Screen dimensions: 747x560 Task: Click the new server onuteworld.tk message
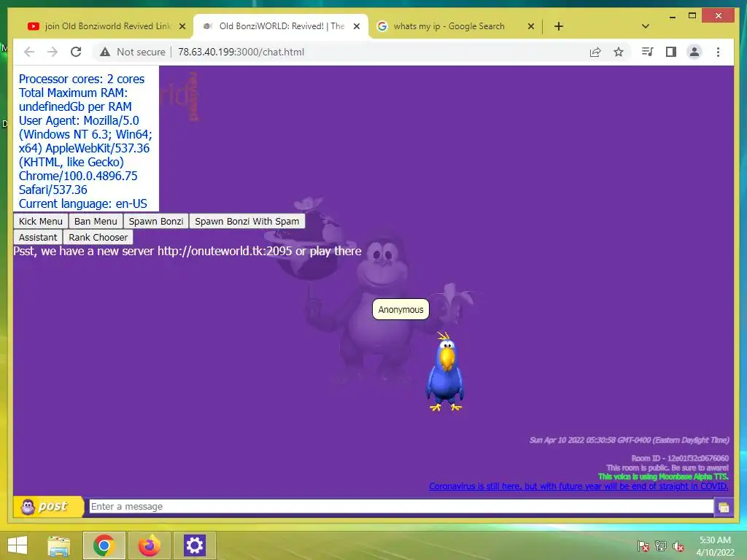click(187, 251)
